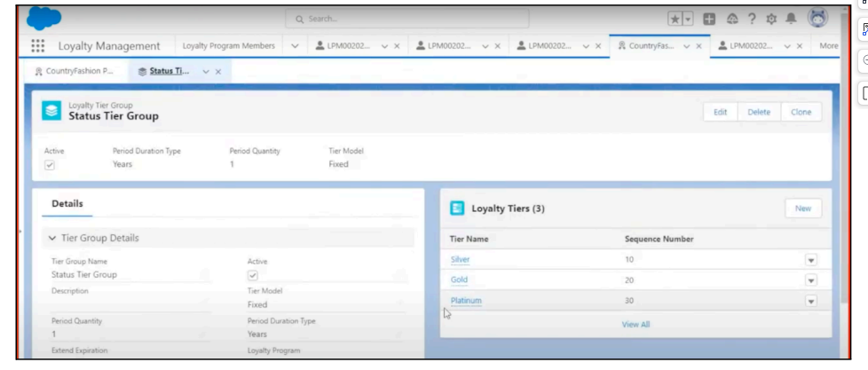Select the Details tab
The width and height of the screenshot is (868, 370).
click(x=67, y=203)
